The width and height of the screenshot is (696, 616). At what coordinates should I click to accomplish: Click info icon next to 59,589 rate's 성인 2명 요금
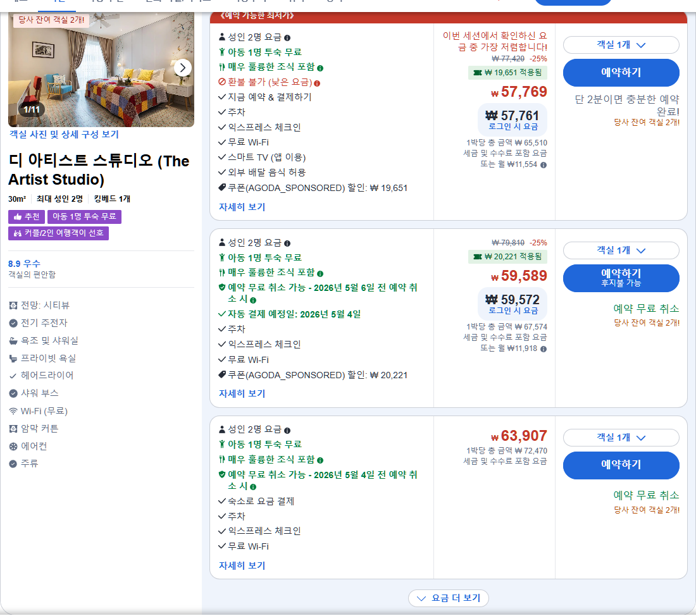(x=287, y=243)
